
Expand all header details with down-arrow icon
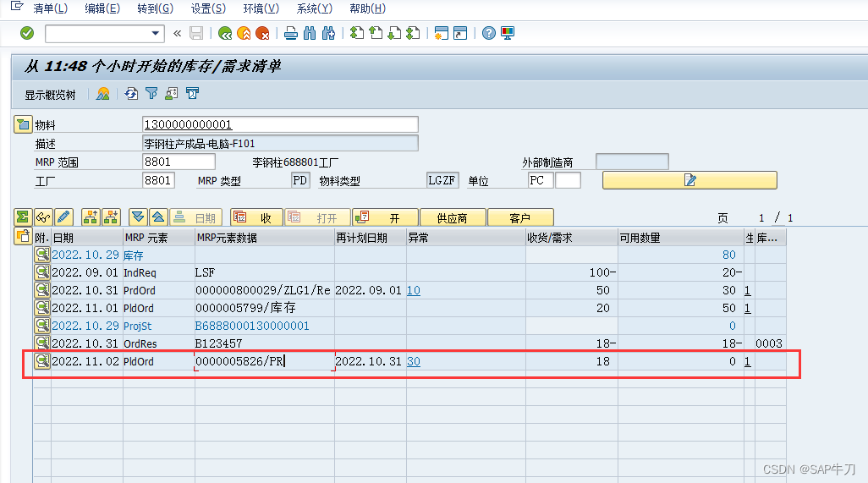138,217
